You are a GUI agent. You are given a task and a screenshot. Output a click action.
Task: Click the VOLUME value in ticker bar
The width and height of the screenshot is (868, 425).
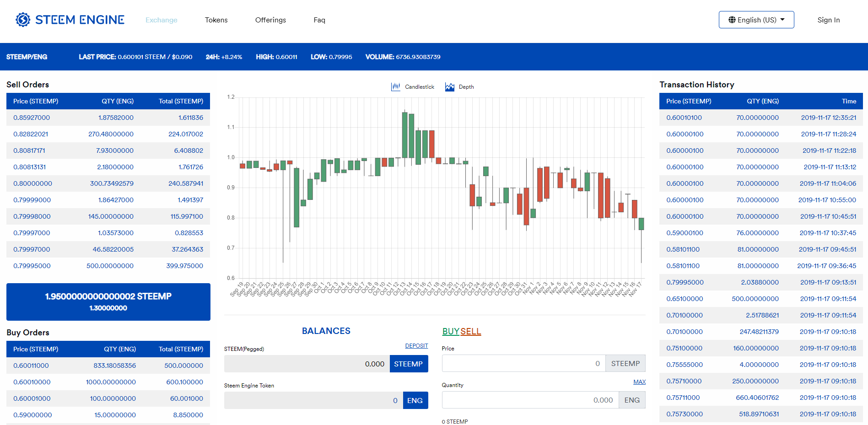pyautogui.click(x=418, y=57)
